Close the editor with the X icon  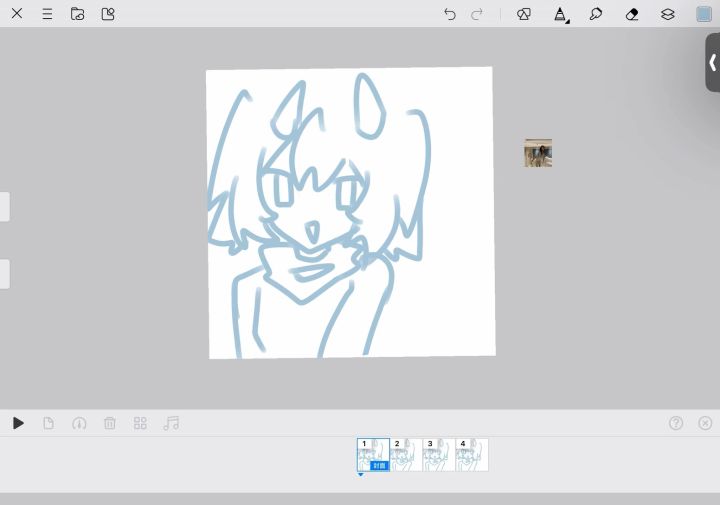(x=17, y=13)
